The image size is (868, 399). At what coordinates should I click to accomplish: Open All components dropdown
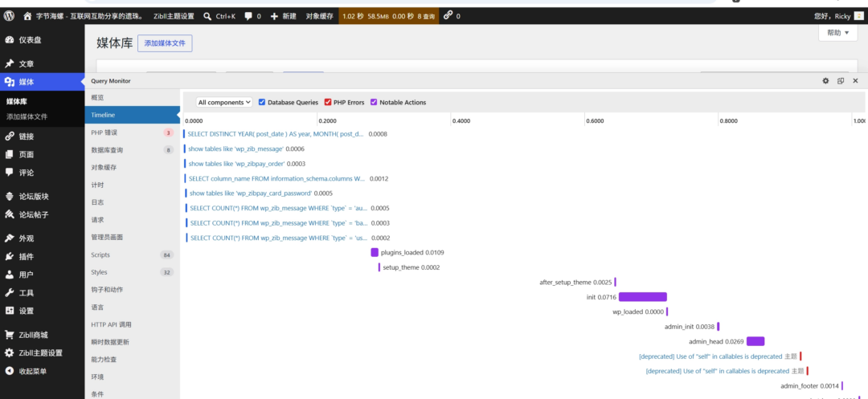point(224,102)
